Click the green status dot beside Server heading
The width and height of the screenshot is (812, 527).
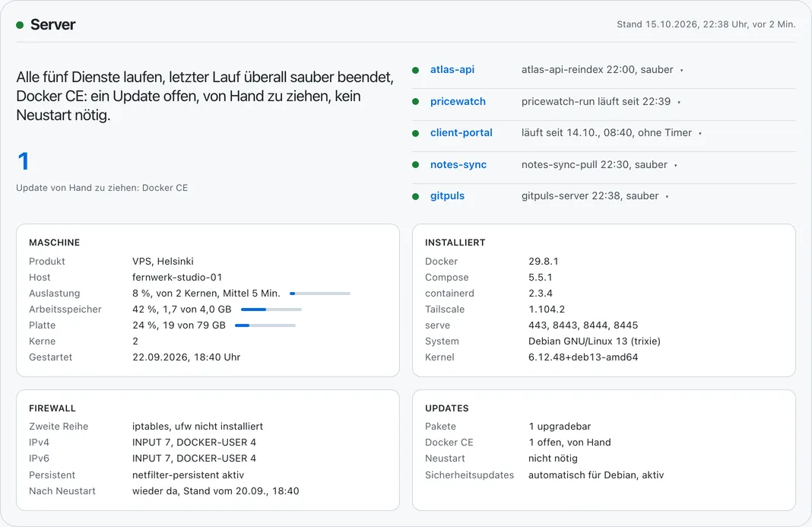[x=20, y=25]
